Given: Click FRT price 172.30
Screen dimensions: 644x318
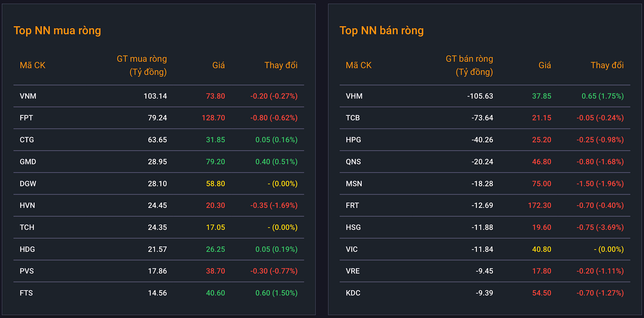Looking at the screenshot, I should 539,206.
